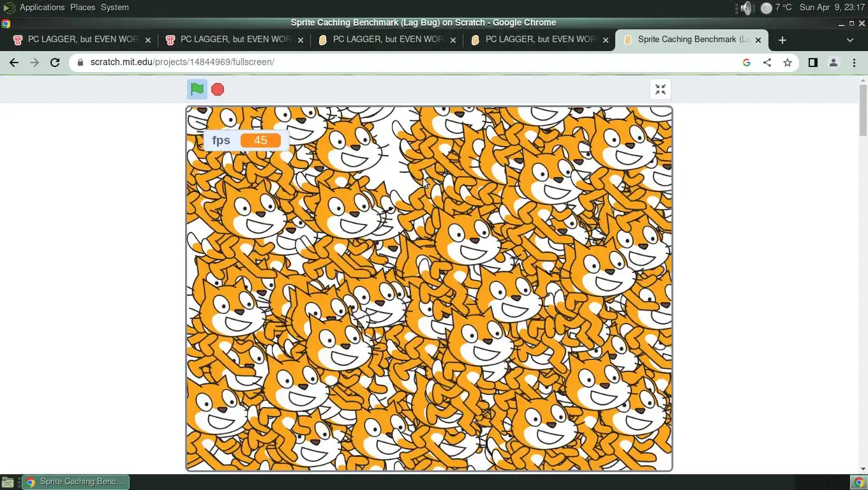Click the orange fps value 45

260,140
